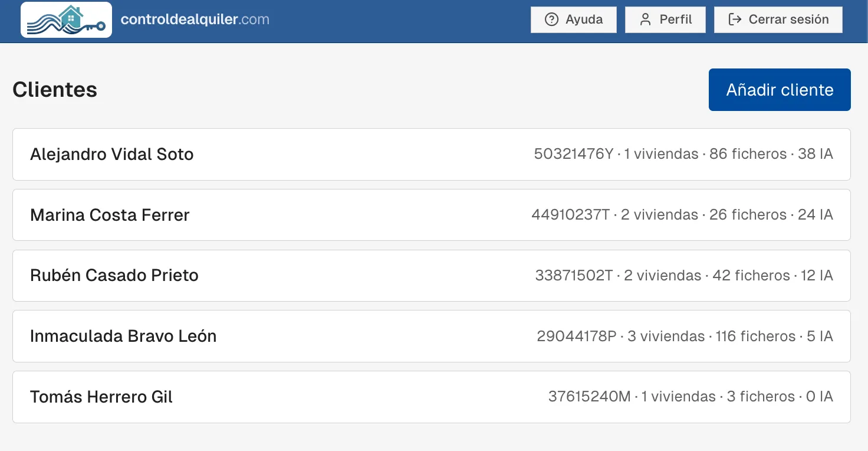The width and height of the screenshot is (868, 451).
Task: Click the 44910237T details summary
Action: 682,215
